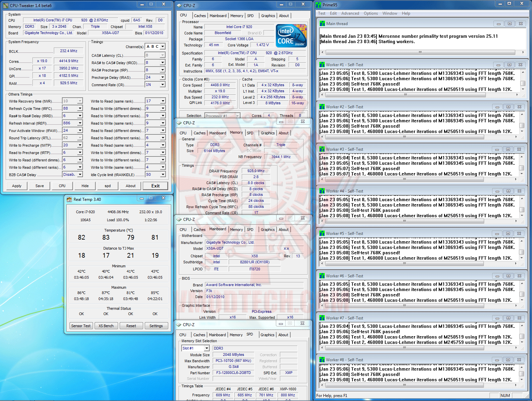Viewport: 532px width, 401px height.
Task: Open the Command Rate (CR) dropdown
Action: click(x=163, y=85)
